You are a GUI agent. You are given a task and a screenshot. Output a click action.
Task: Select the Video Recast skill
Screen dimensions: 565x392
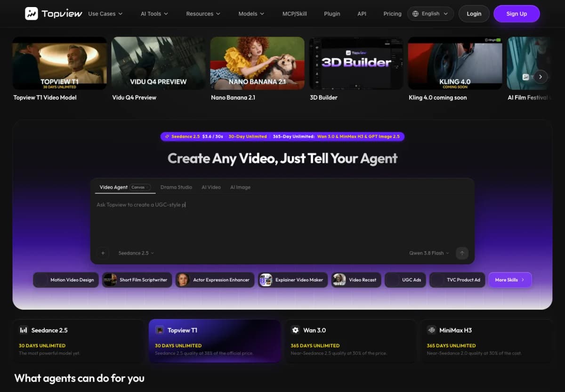[x=356, y=280]
